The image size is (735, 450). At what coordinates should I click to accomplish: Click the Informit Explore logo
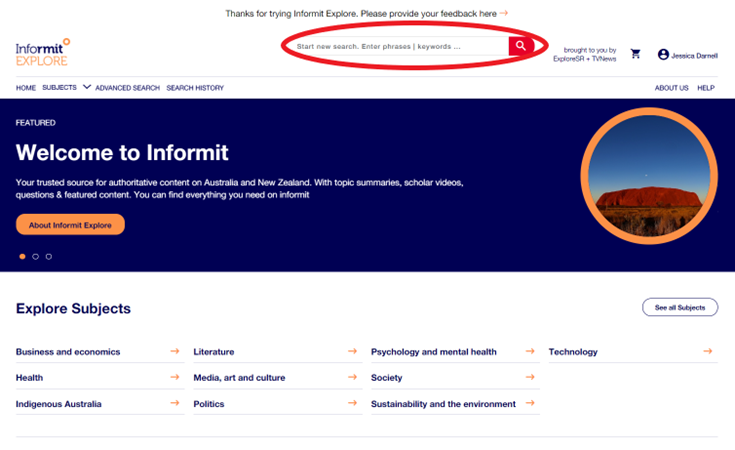point(43,53)
